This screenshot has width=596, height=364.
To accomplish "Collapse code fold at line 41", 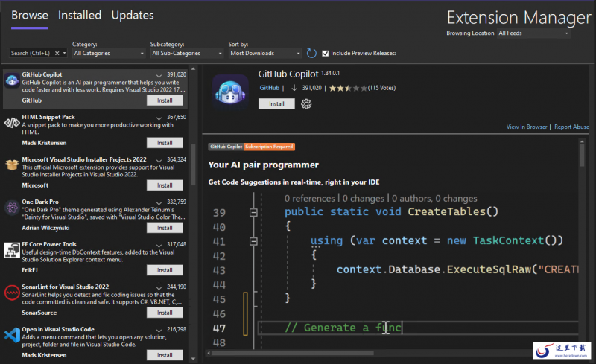I will (x=253, y=241).
